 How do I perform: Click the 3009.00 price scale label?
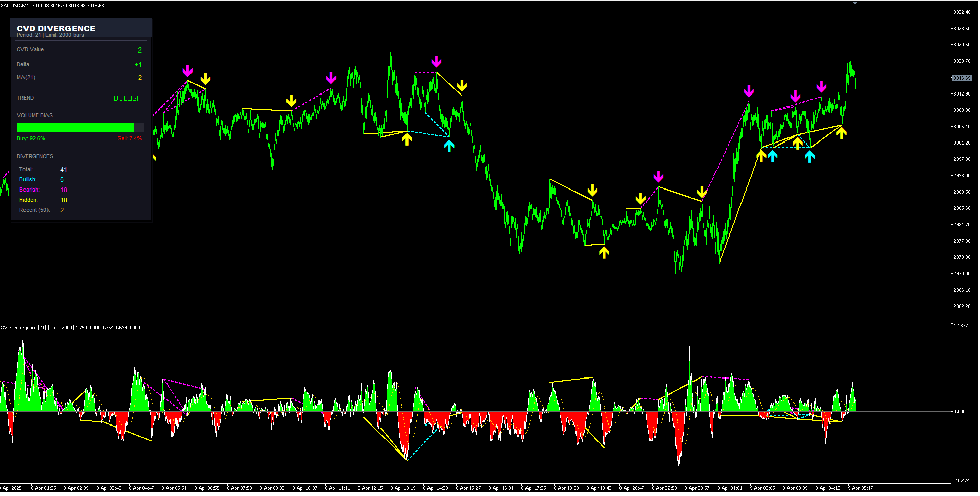[963, 110]
